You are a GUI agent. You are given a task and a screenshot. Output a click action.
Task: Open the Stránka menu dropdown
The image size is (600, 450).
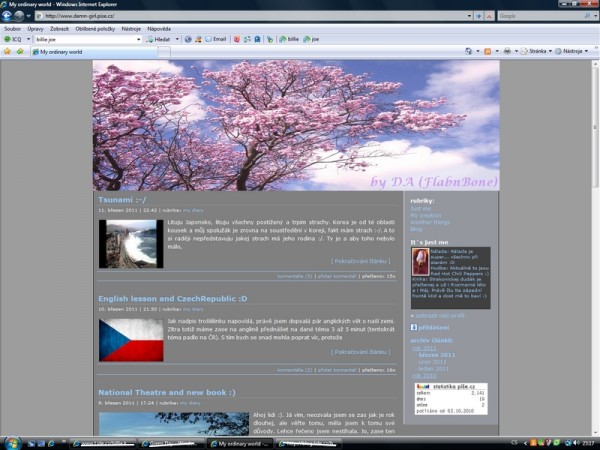click(536, 51)
